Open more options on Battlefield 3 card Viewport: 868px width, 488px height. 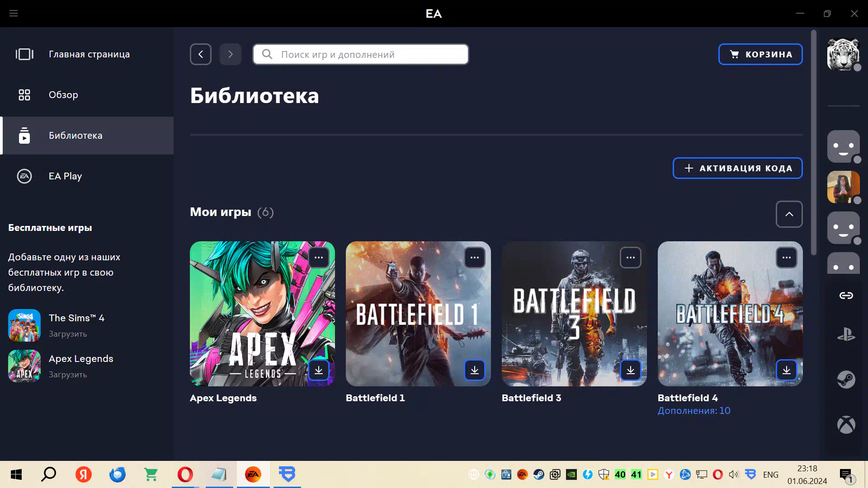coord(631,258)
